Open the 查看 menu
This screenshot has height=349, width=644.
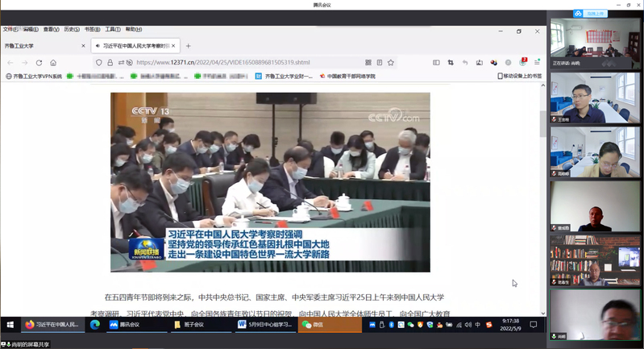[x=52, y=30]
